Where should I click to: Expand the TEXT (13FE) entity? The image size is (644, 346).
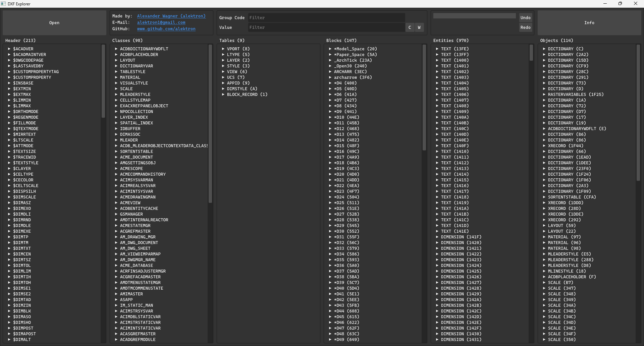[x=437, y=49]
